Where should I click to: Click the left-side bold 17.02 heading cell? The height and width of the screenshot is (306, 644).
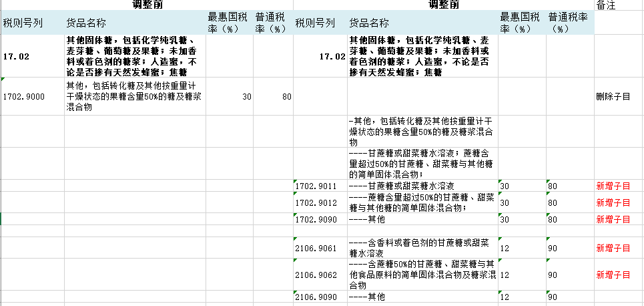[32, 57]
